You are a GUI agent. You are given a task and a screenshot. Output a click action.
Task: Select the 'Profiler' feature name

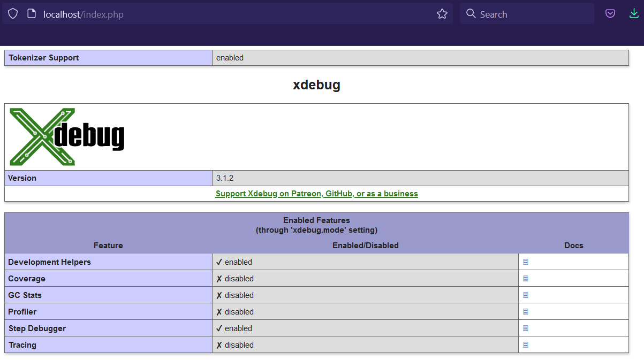tap(22, 312)
